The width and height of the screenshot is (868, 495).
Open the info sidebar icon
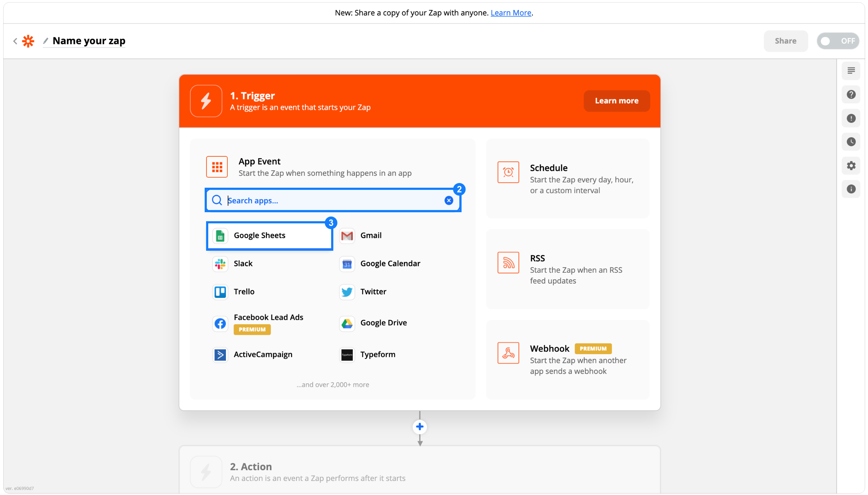[851, 189]
